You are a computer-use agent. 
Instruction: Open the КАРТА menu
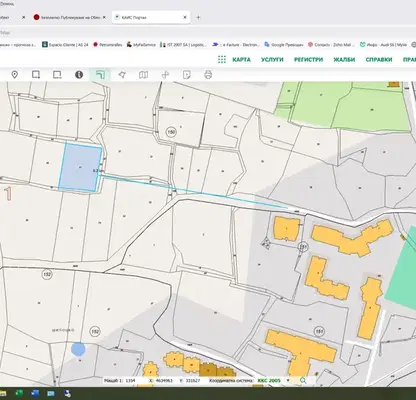(x=241, y=60)
